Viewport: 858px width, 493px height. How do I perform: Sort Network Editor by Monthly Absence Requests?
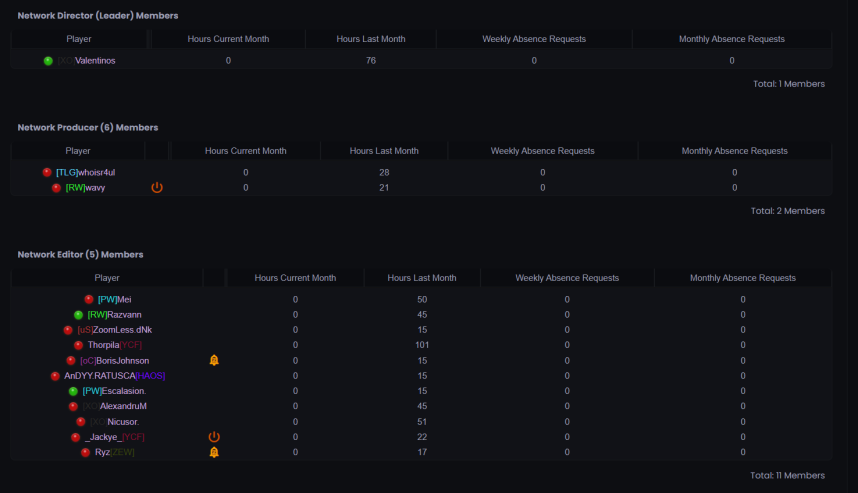click(x=743, y=278)
